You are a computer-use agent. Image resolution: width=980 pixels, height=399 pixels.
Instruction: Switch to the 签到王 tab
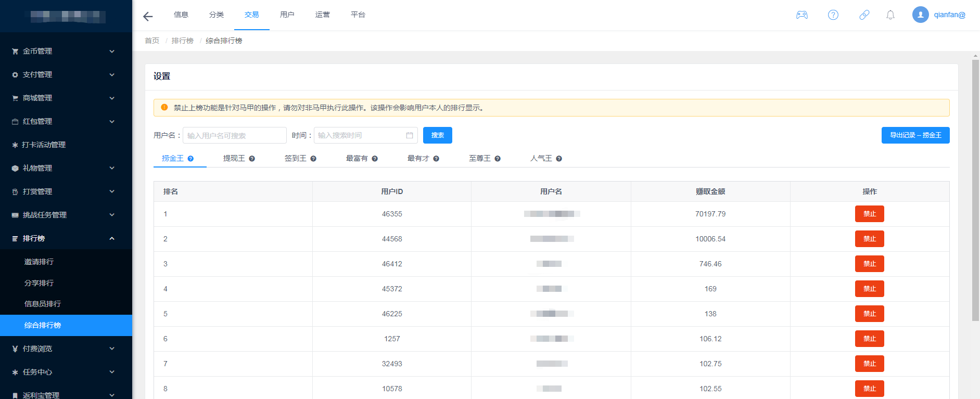point(296,158)
